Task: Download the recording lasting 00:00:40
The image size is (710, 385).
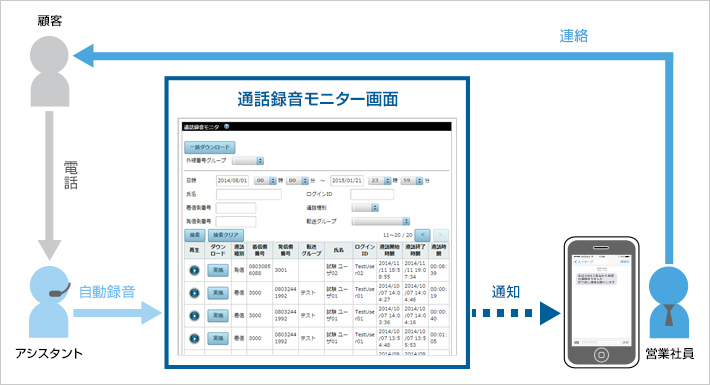Action: point(218,316)
